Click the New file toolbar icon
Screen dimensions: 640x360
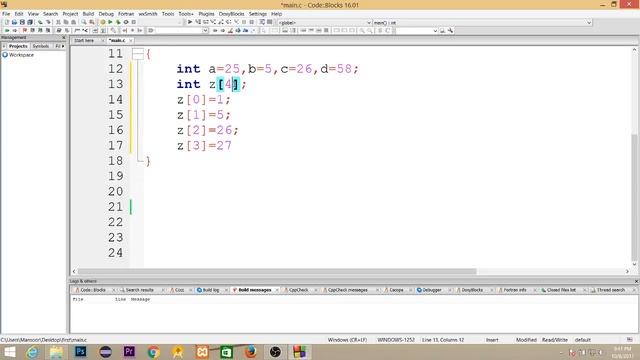click(7, 22)
